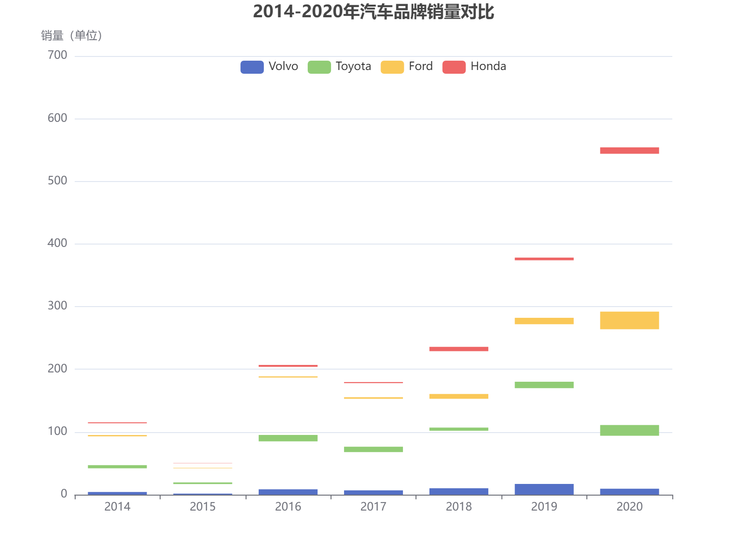Click the green Toyota legend color swatch

tap(319, 66)
